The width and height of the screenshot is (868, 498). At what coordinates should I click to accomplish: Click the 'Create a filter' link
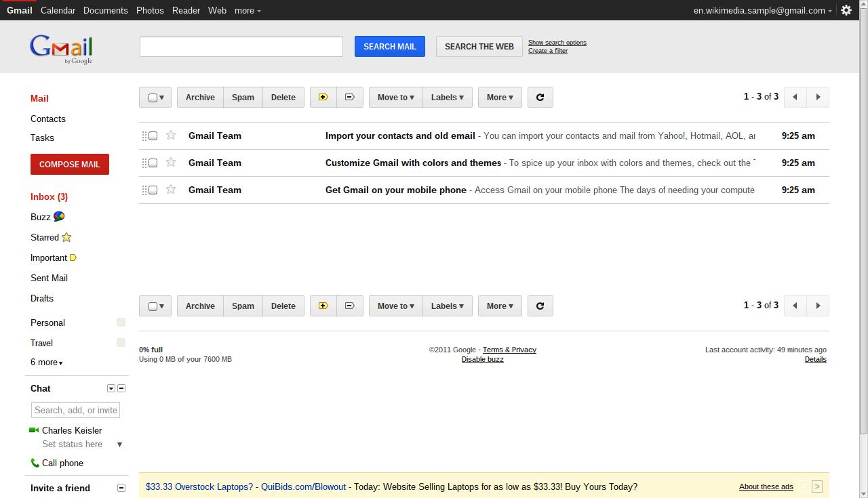pyautogui.click(x=548, y=51)
